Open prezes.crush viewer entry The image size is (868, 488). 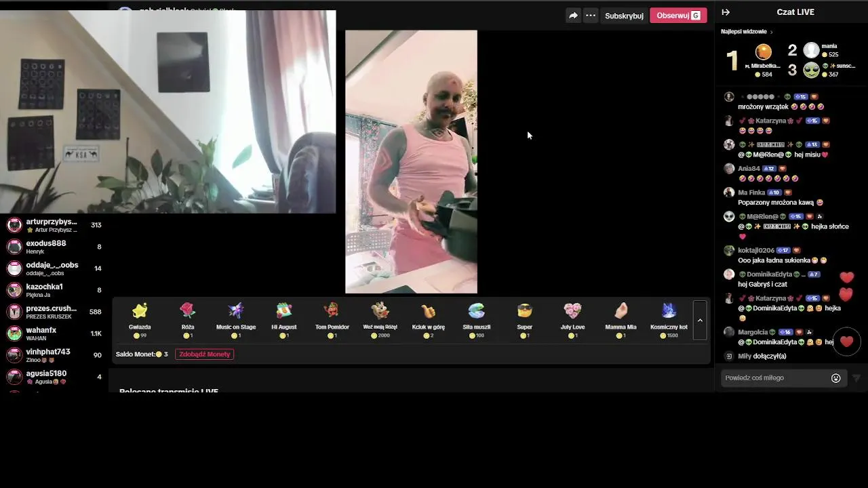click(54, 312)
